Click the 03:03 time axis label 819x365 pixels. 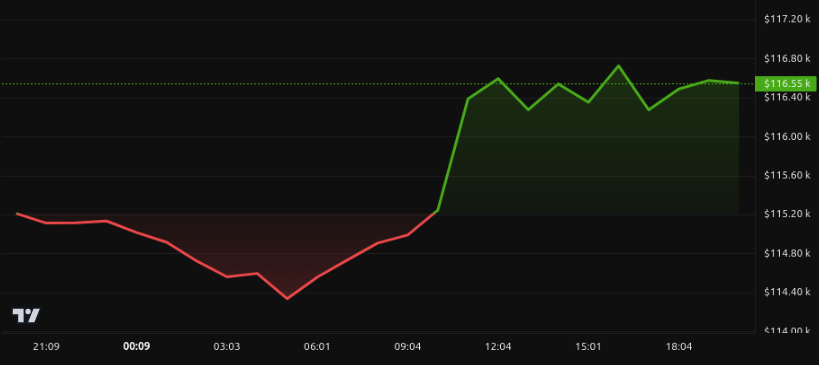227,347
